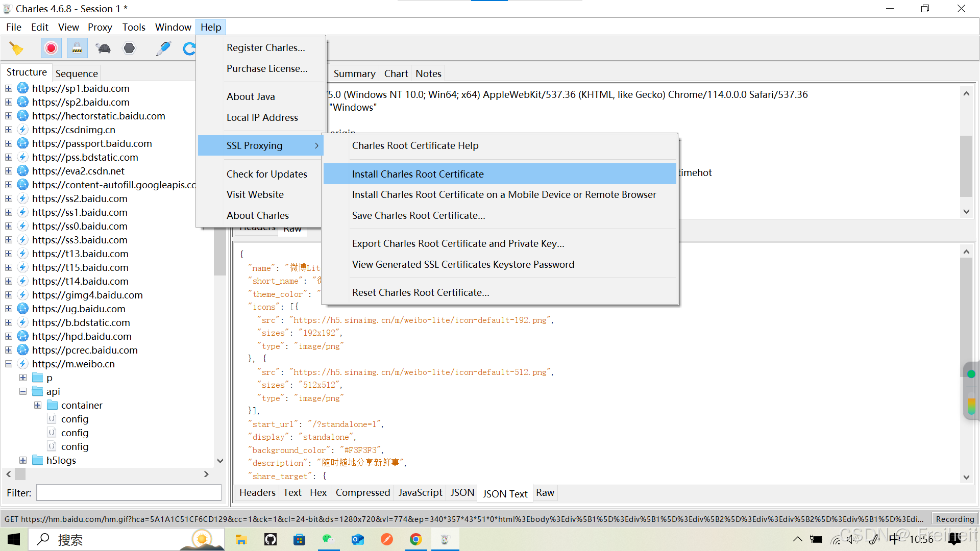
Task: Toggle SSL proxying padlock icon
Action: [77, 48]
